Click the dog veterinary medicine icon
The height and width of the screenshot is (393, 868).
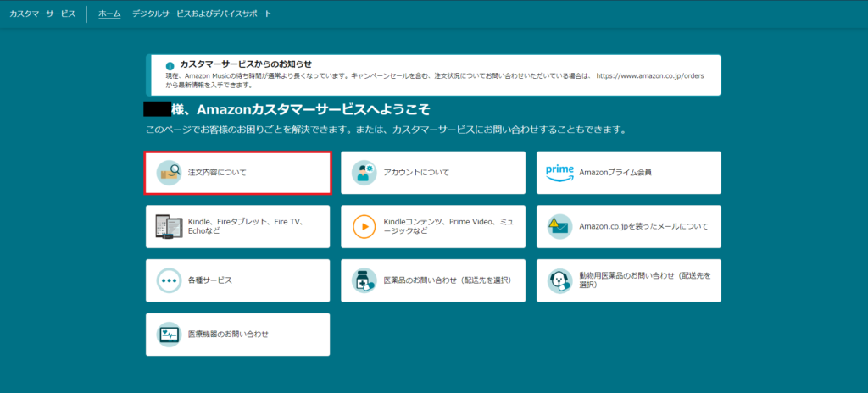pos(559,280)
